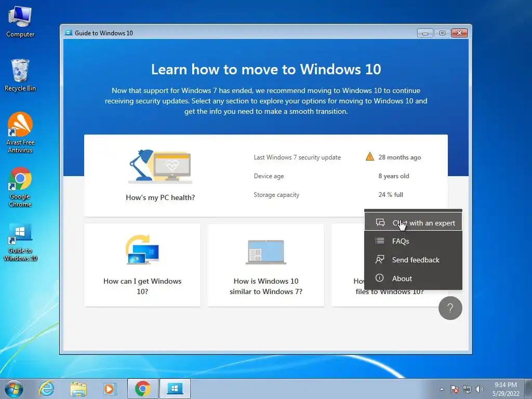
Task: Click the speaker volume tray icon
Action: [480, 389]
